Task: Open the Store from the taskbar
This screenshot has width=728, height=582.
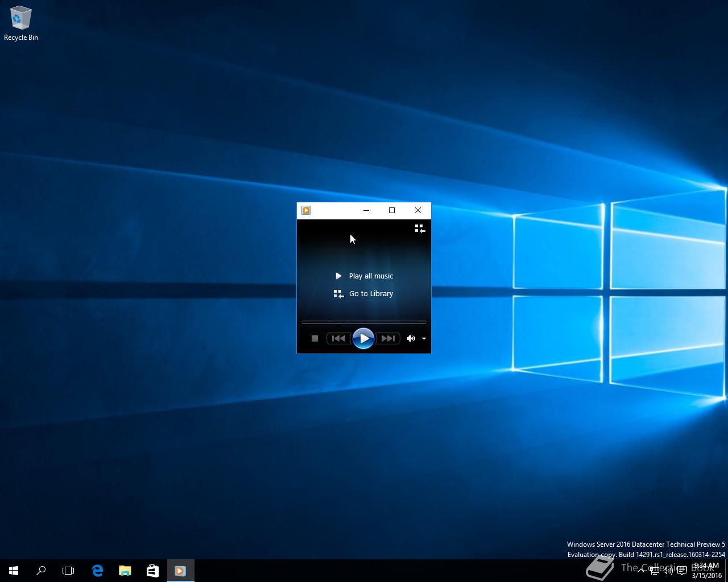Action: (152, 571)
